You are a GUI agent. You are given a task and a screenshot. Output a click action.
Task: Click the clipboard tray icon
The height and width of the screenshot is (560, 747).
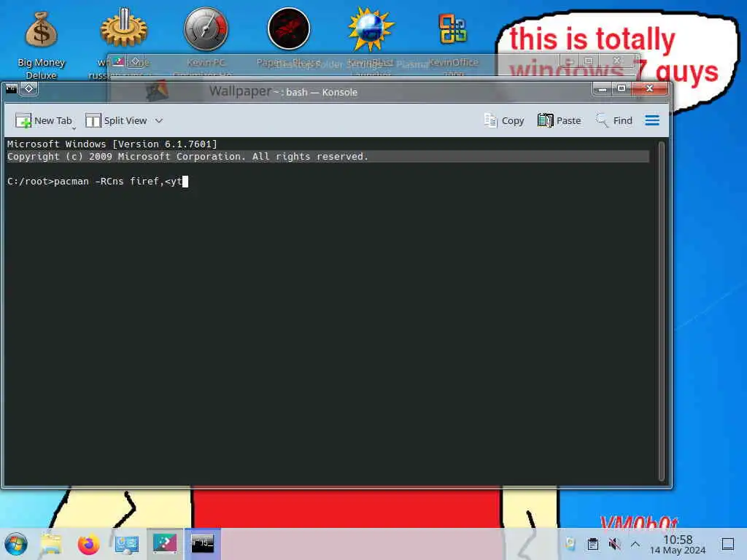click(x=592, y=544)
